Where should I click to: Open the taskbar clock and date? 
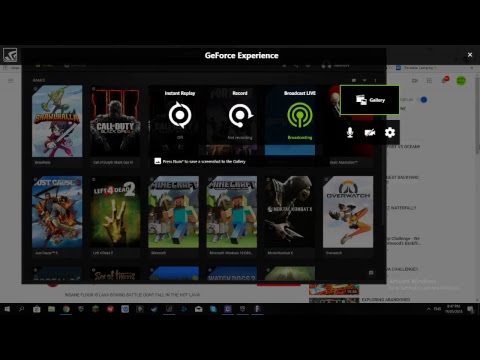pyautogui.click(x=453, y=309)
